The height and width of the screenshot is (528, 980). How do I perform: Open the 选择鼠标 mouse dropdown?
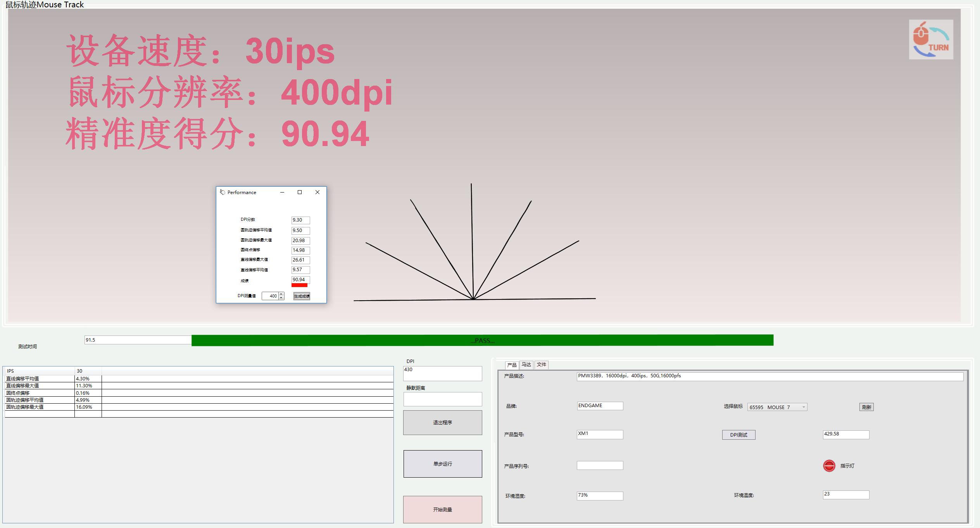coord(804,407)
